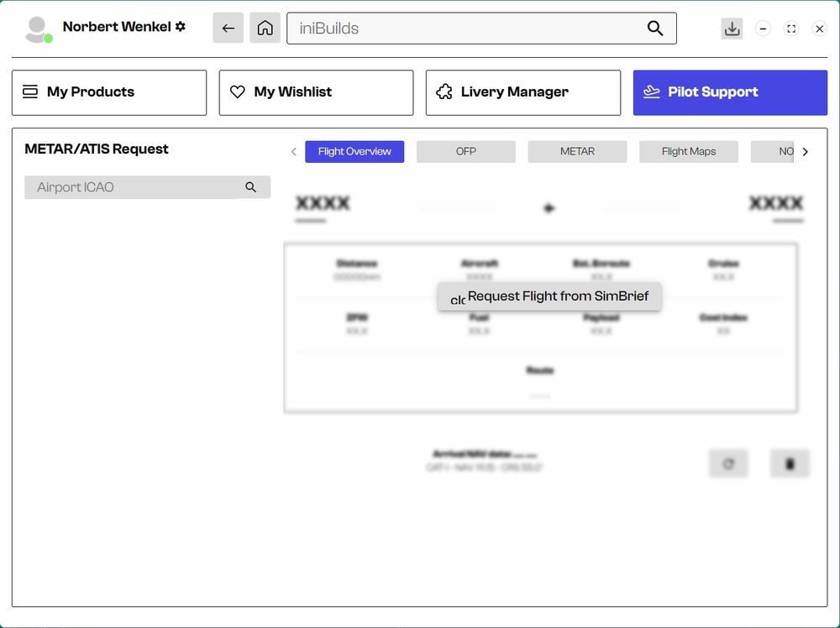Open the Home page icon

265,28
